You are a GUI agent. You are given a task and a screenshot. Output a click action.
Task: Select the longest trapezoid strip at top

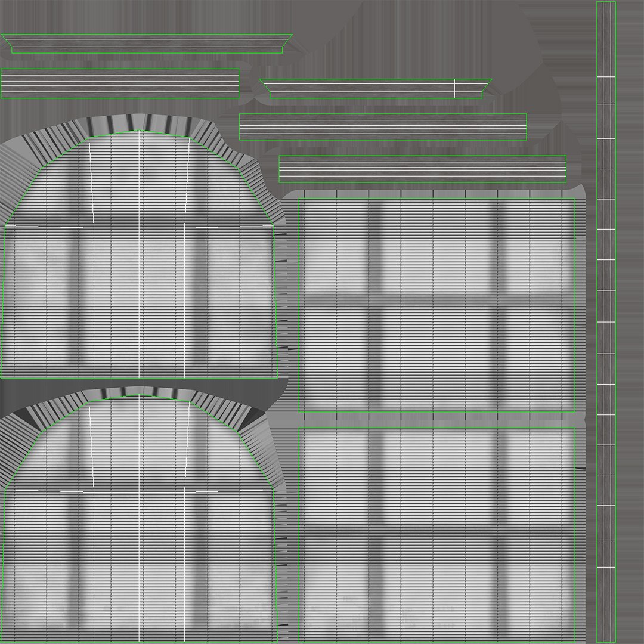pos(147,44)
